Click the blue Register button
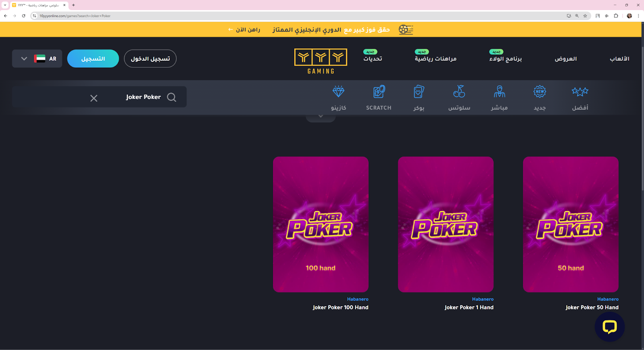644x350 pixels. point(93,59)
